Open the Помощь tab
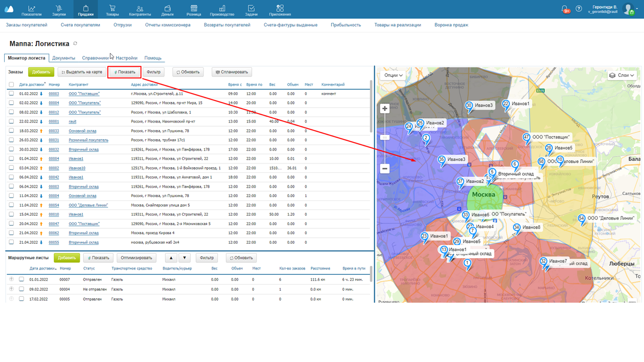Viewport: 644px width, 362px height. (153, 58)
